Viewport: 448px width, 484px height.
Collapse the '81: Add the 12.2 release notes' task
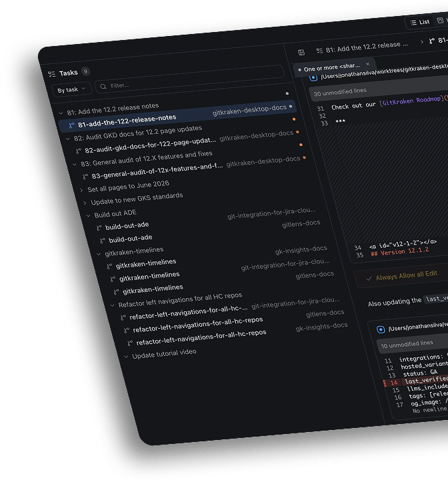tap(61, 113)
